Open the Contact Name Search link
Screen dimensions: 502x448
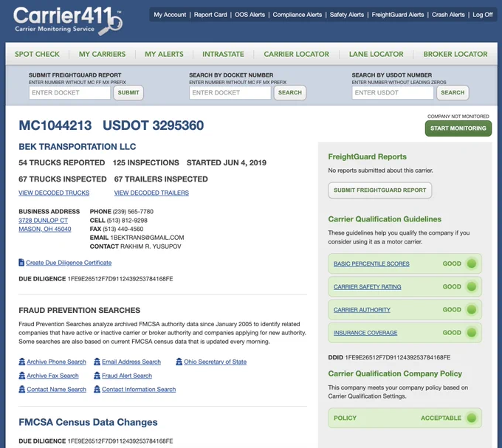pos(56,390)
